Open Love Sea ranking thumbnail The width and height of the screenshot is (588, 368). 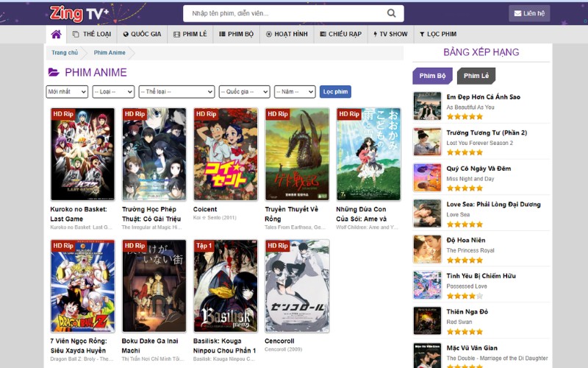[x=428, y=213]
